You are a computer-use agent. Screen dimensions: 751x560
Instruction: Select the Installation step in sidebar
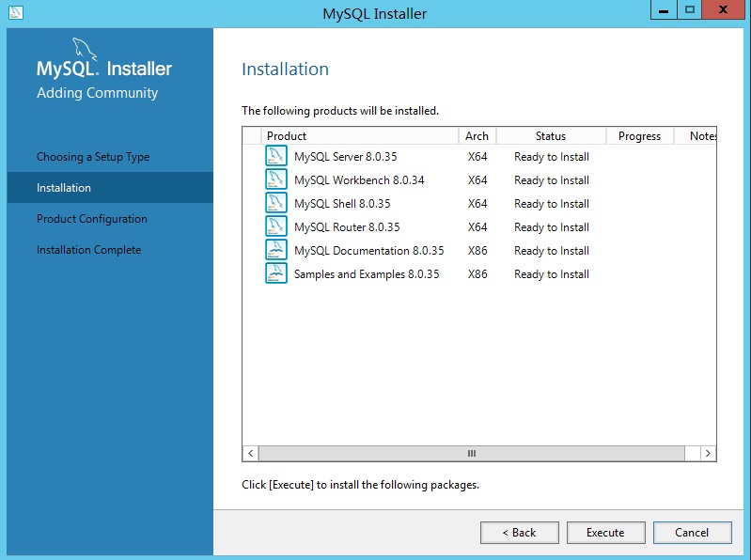pyautogui.click(x=110, y=188)
